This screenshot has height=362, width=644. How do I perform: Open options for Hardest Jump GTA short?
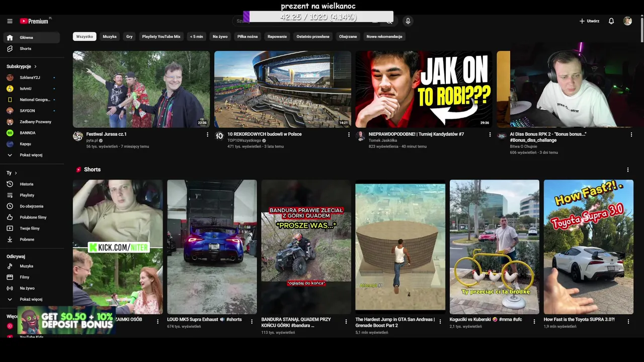(440, 322)
